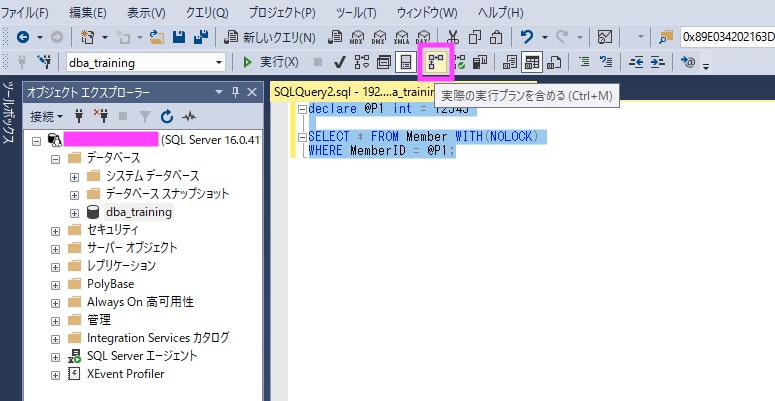Click the Save single-disk icon
The height and width of the screenshot is (401, 775).
tap(179, 37)
